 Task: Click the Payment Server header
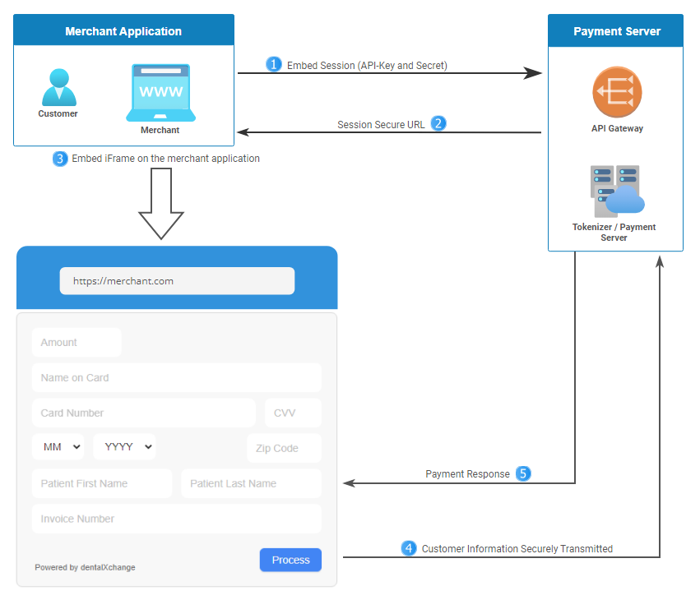(616, 32)
